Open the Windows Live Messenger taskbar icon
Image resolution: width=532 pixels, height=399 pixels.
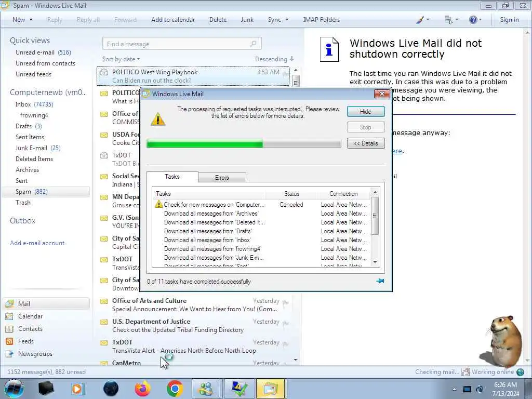[206, 389]
